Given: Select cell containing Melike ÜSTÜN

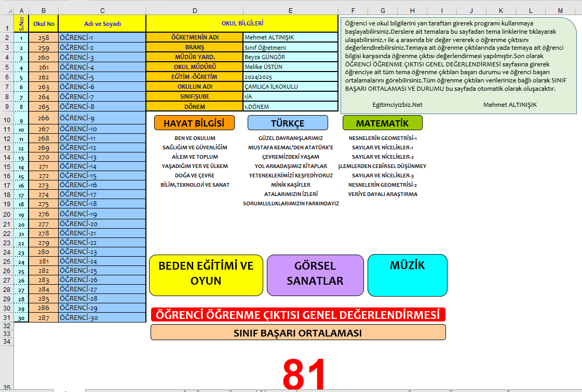Looking at the screenshot, I should pos(291,67).
